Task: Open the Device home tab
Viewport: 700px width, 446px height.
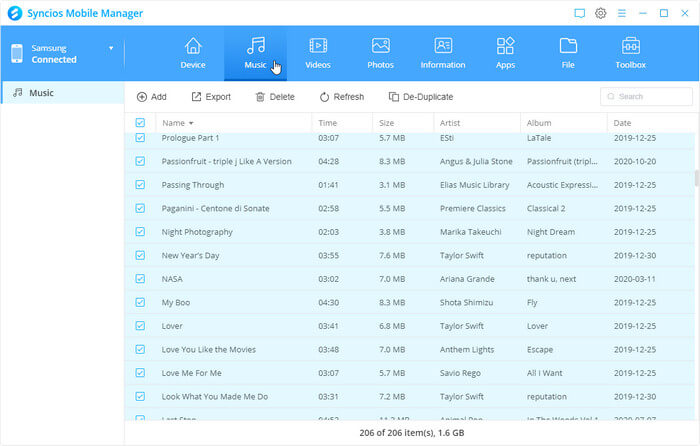Action: [x=193, y=53]
